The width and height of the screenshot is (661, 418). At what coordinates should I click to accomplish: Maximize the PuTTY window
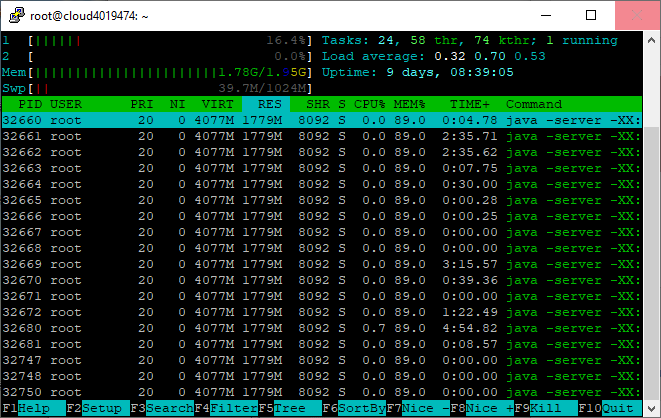[x=591, y=16]
